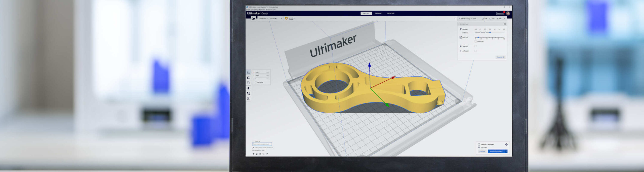Click the chevron left of Draft Quality

tap(455, 19)
